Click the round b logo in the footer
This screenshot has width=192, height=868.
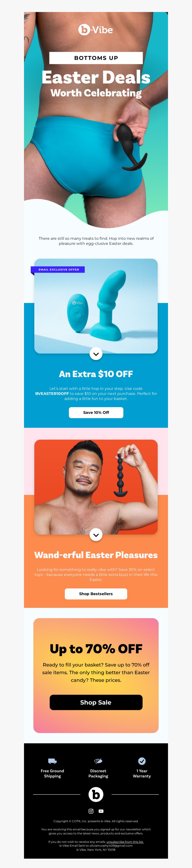pos(96,794)
